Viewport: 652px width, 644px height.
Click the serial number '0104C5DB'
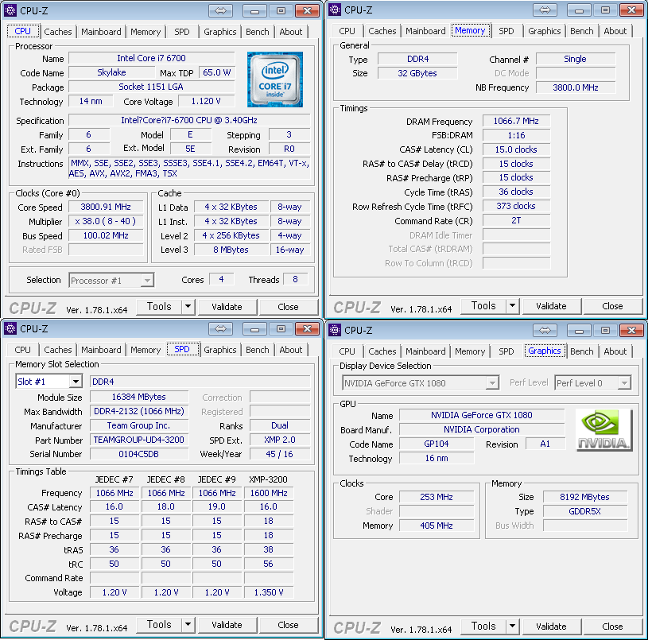pyautogui.click(x=139, y=454)
